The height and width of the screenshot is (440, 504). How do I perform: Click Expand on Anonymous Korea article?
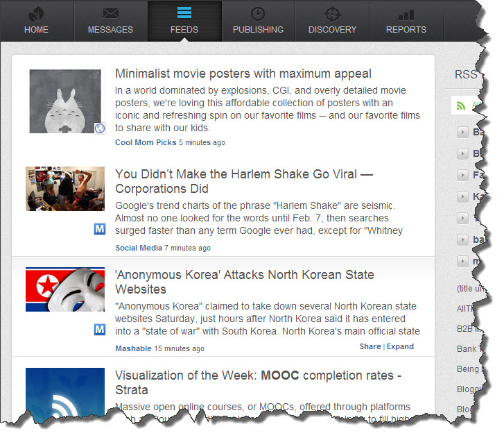click(x=400, y=346)
